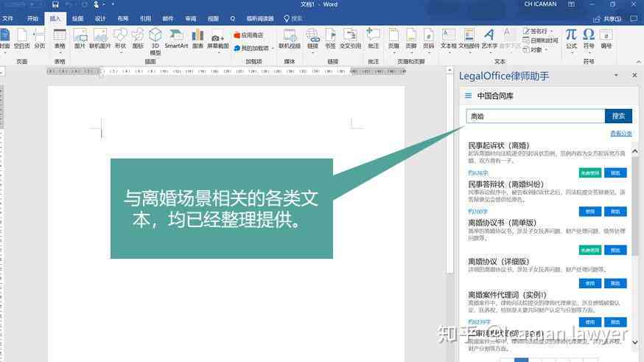Open the ribbon display options icon
Viewport: 644px width, 362px height.
571,4
